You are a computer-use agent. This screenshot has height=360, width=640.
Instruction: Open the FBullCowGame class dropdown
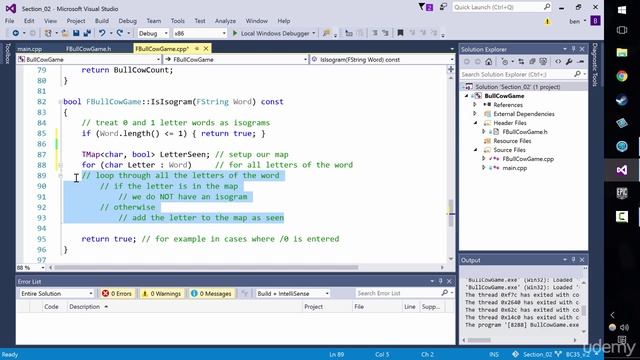[x=235, y=60]
